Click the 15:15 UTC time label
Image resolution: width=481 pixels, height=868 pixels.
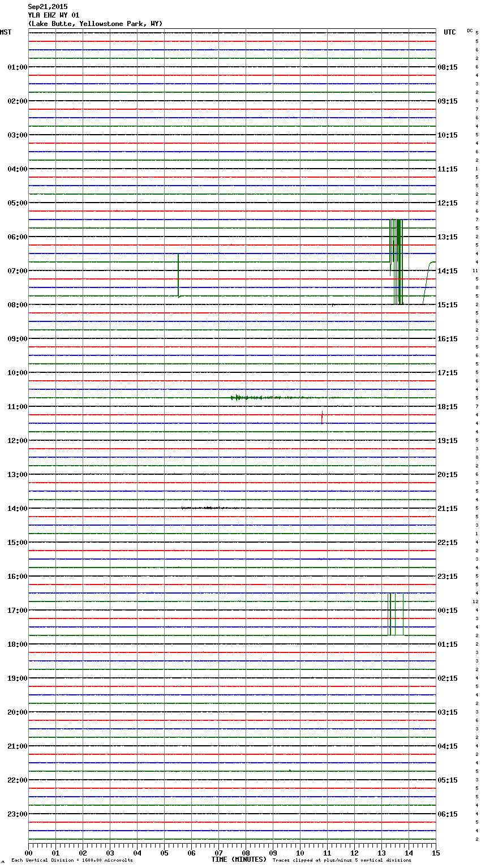tap(448, 305)
